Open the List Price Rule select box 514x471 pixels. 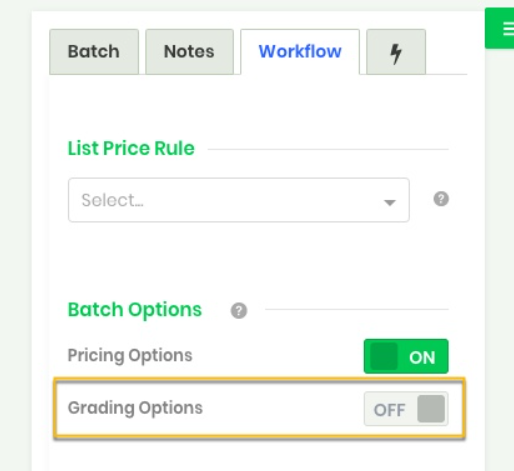[x=239, y=200]
